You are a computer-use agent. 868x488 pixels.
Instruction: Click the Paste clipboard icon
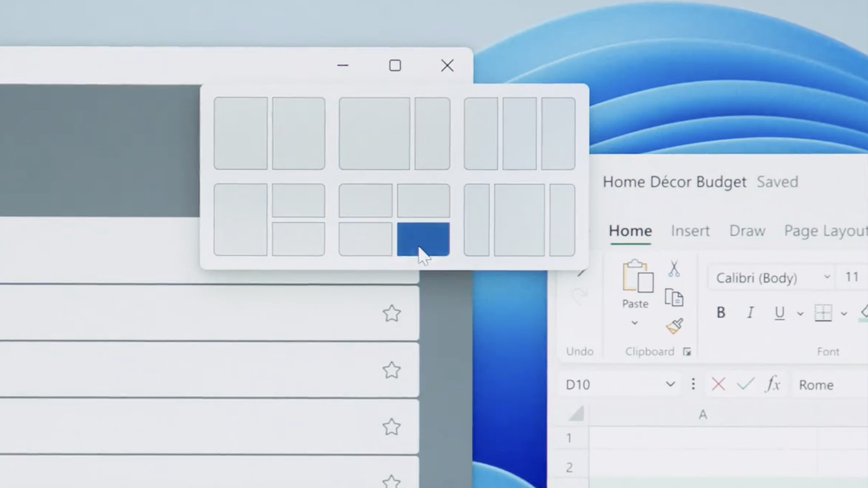[636, 277]
